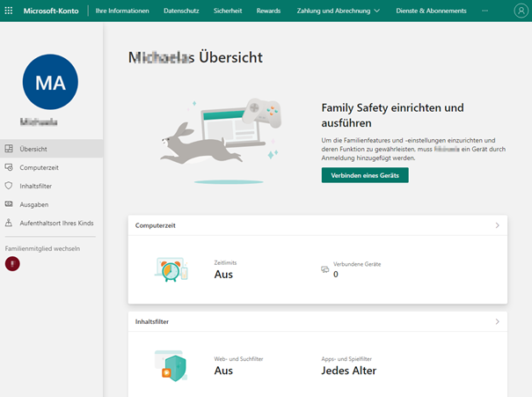Open the app launcher grid icon
532x397 pixels.
tap(9, 11)
